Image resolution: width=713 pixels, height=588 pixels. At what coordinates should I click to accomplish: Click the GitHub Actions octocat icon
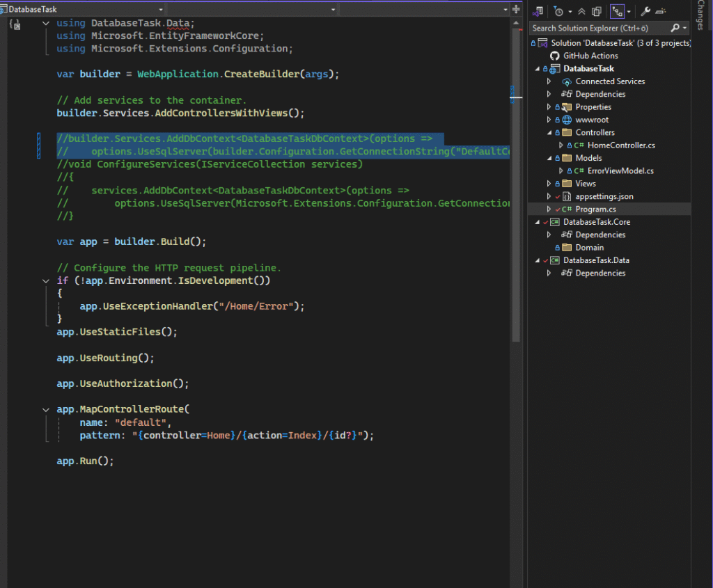pos(554,56)
